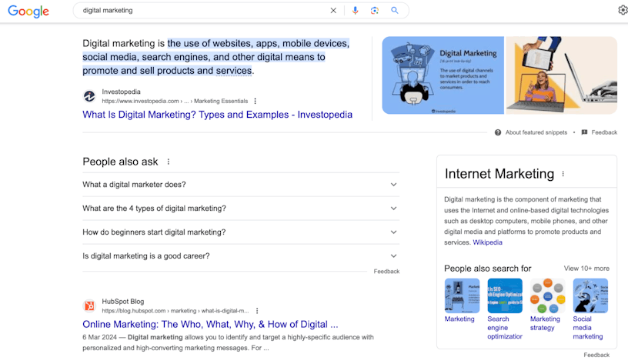This screenshot has height=364, width=628.
Task: Start voice search with microphone icon
Action: pyautogui.click(x=355, y=11)
